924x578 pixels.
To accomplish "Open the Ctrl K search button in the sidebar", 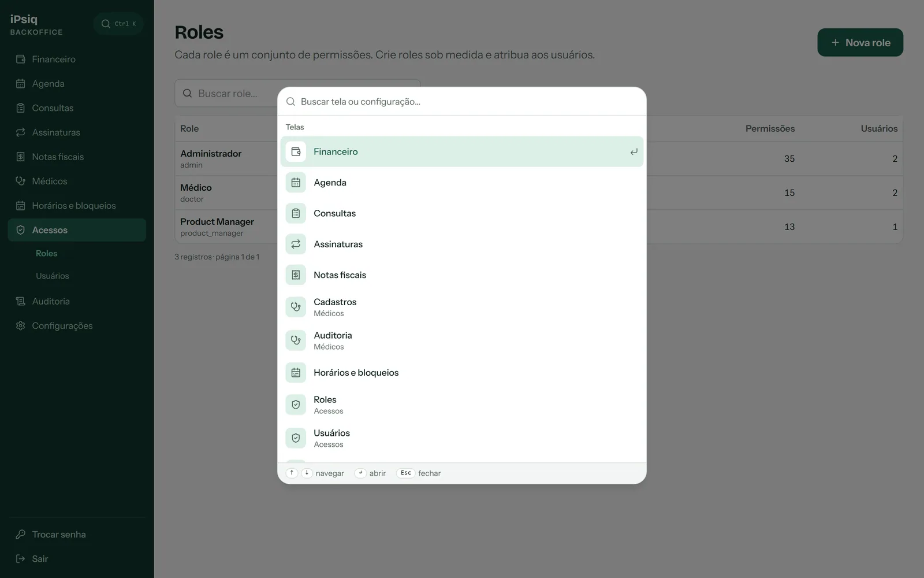I will pyautogui.click(x=118, y=24).
